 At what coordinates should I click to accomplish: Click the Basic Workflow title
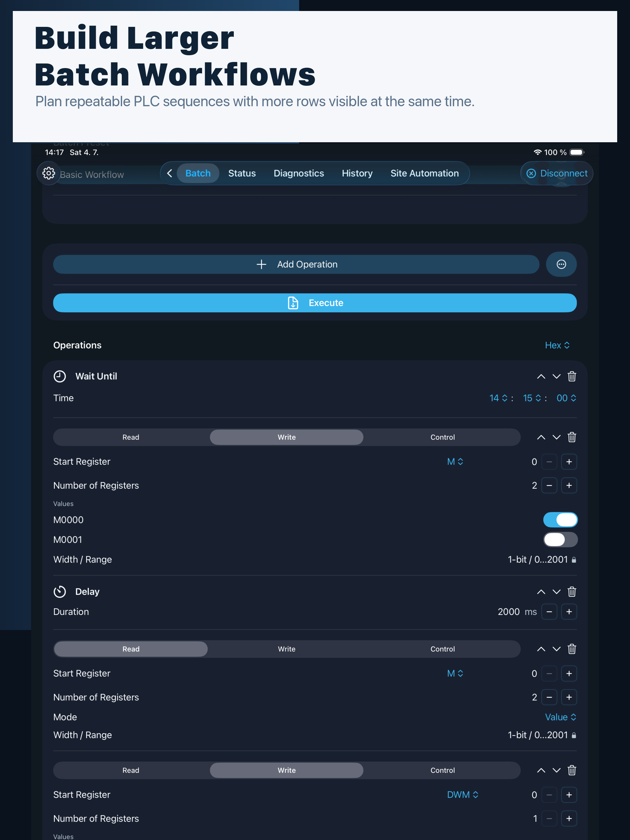[92, 175]
